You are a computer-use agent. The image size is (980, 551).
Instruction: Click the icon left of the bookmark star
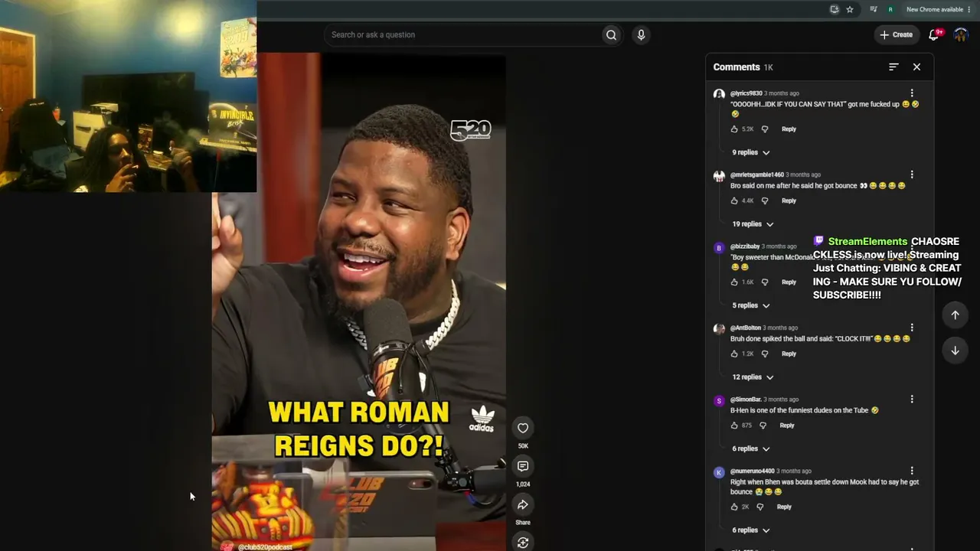point(835,9)
